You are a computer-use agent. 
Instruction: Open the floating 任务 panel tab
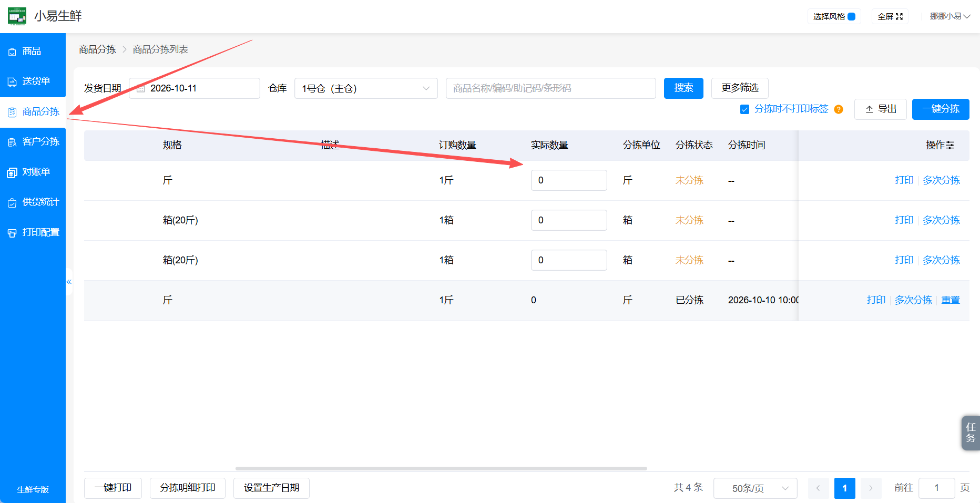pyautogui.click(x=971, y=433)
